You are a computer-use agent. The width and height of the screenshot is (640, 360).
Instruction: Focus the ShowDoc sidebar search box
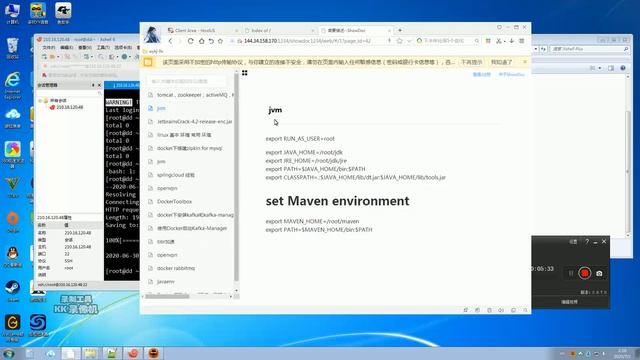pyautogui.click(x=187, y=81)
